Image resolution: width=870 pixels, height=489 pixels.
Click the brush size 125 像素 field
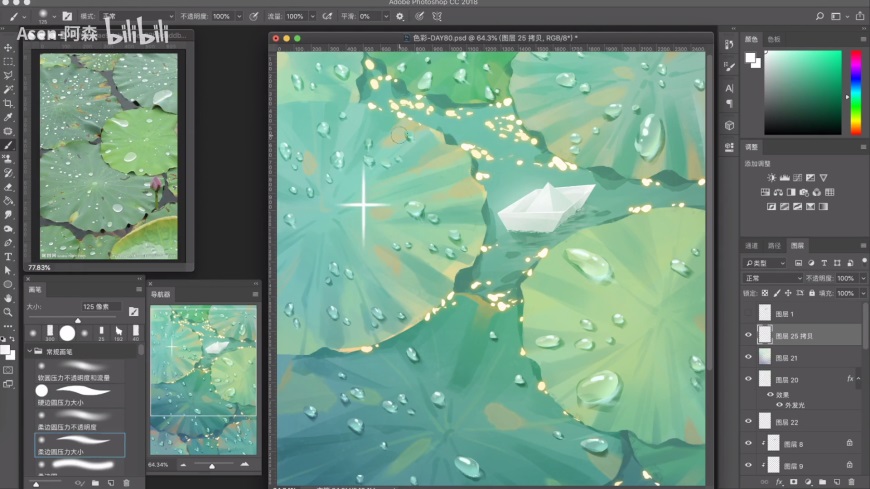click(101, 306)
